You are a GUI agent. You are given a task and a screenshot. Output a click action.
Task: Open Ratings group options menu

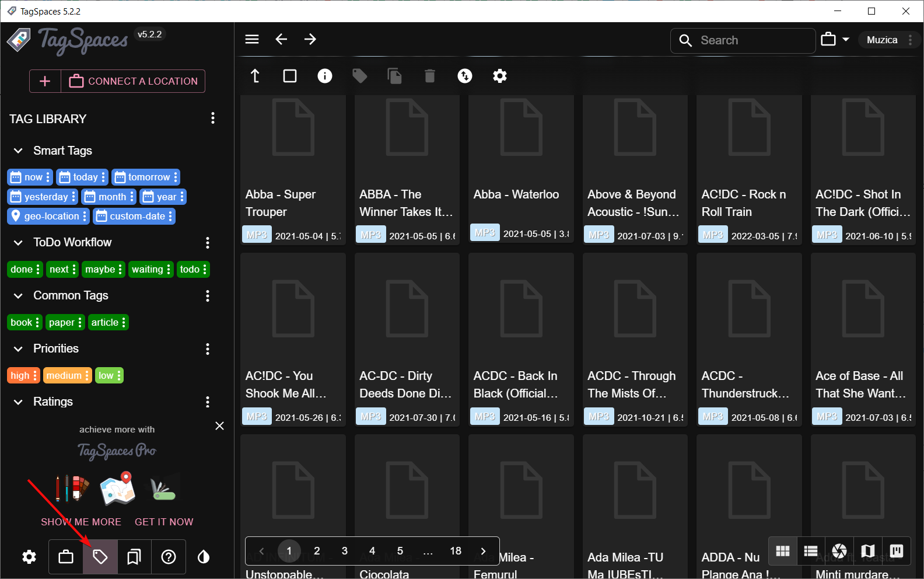[208, 402]
